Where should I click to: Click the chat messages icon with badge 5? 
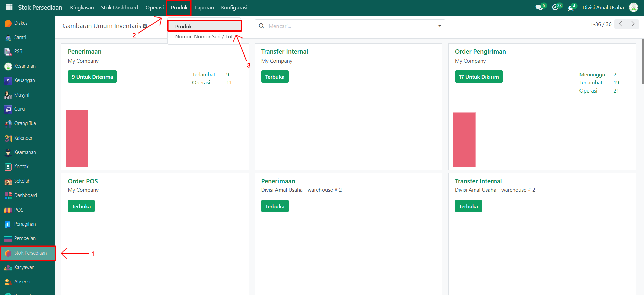point(539,7)
